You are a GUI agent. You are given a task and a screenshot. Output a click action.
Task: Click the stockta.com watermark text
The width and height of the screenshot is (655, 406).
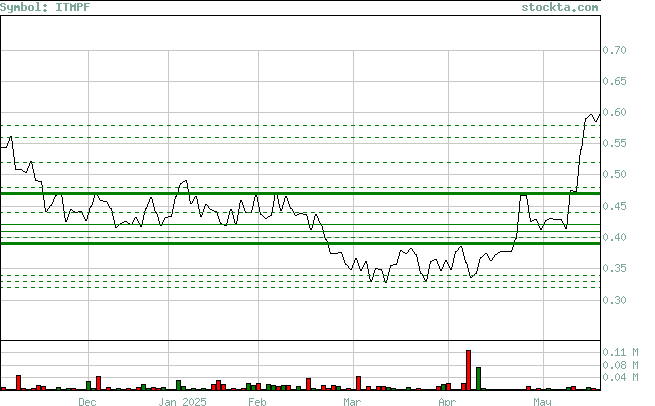coord(559,7)
